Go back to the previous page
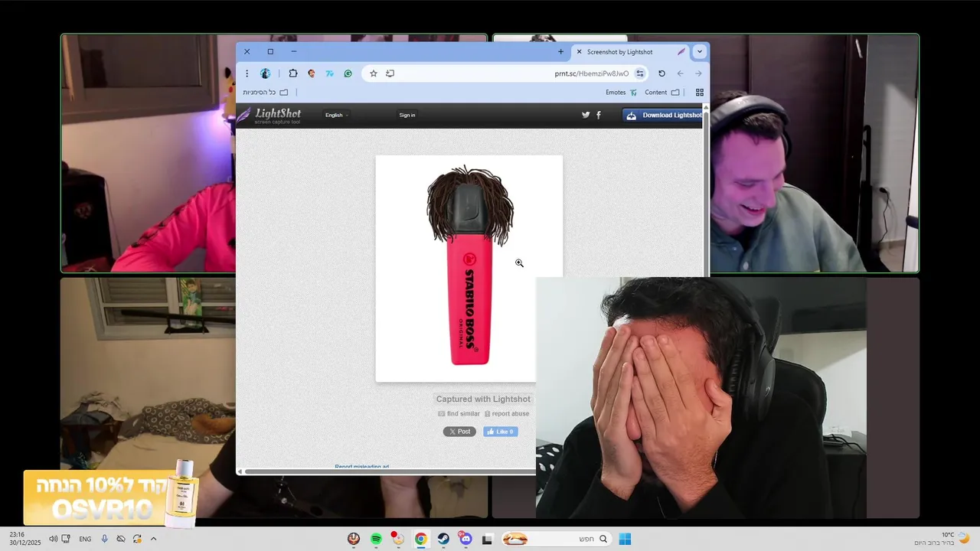This screenshot has height=551, width=980. pos(680,73)
